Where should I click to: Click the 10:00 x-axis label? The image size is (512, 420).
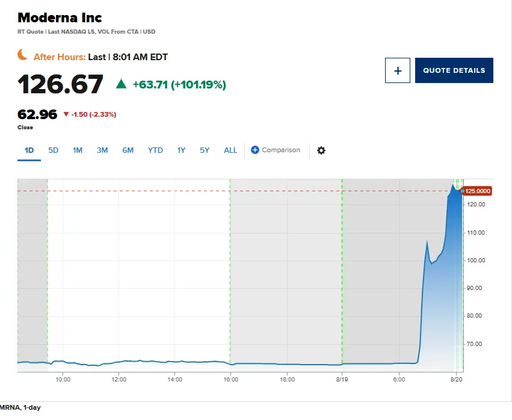pos(63,380)
